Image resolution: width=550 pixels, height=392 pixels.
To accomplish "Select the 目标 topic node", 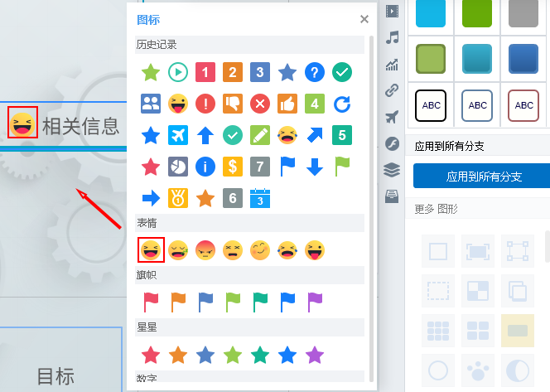I will point(55,376).
